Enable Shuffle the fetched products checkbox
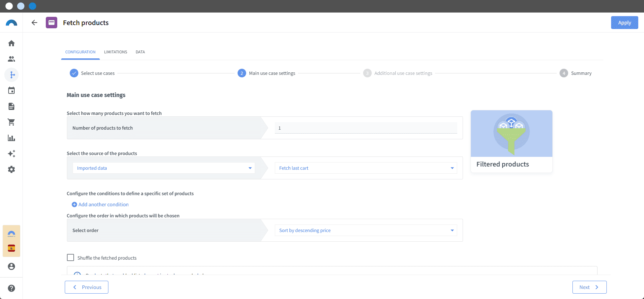 70,257
